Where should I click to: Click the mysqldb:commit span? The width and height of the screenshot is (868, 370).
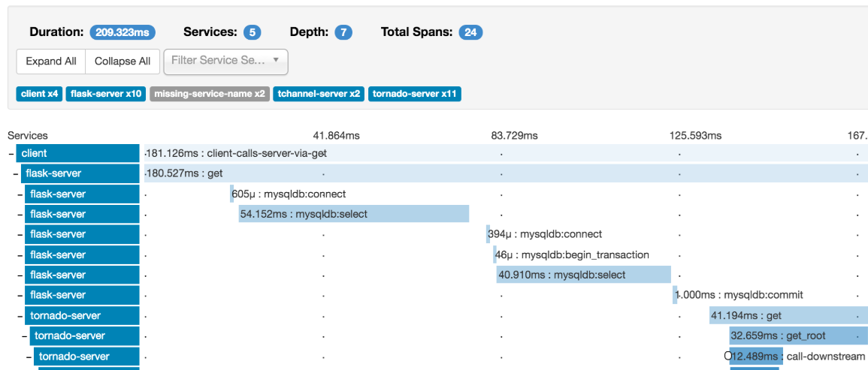tap(676, 295)
